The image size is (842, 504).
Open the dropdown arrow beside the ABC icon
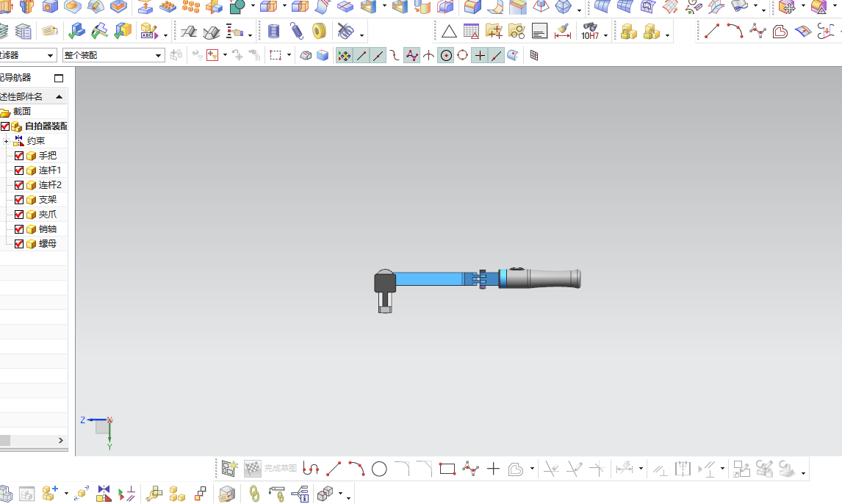[165, 35]
